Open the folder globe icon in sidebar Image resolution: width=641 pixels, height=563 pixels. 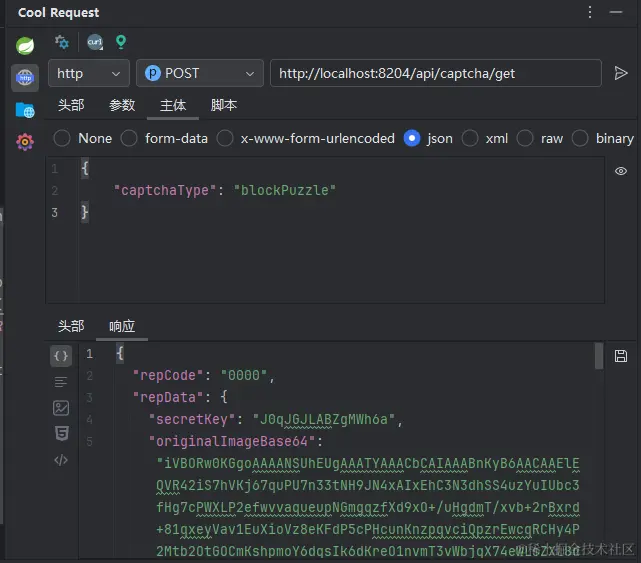pyautogui.click(x=25, y=110)
